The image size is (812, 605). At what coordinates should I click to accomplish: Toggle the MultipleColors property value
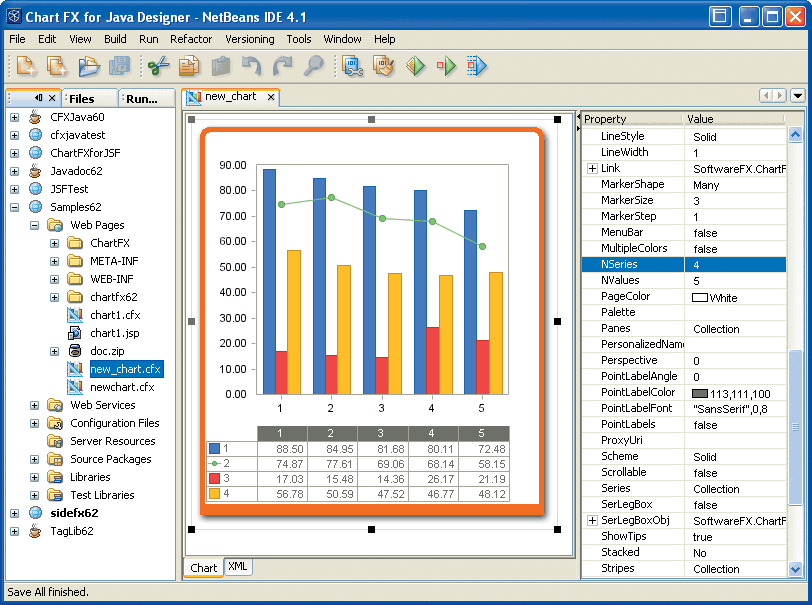point(704,248)
